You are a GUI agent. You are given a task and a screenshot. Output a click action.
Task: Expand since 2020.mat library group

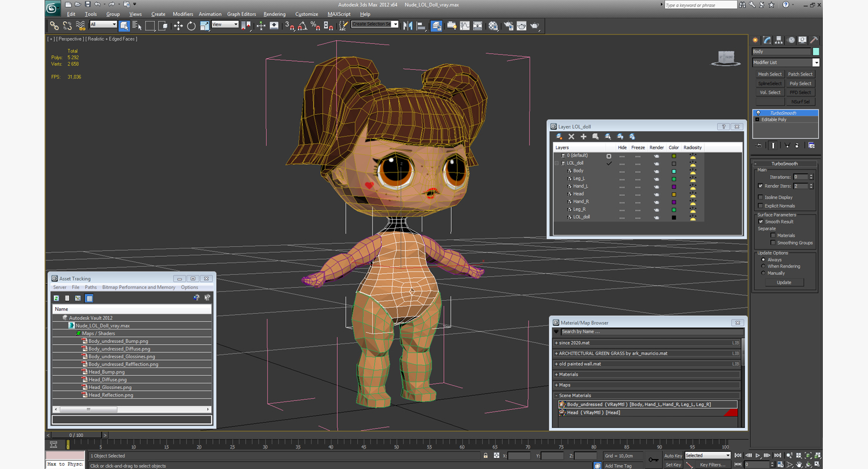(x=557, y=343)
